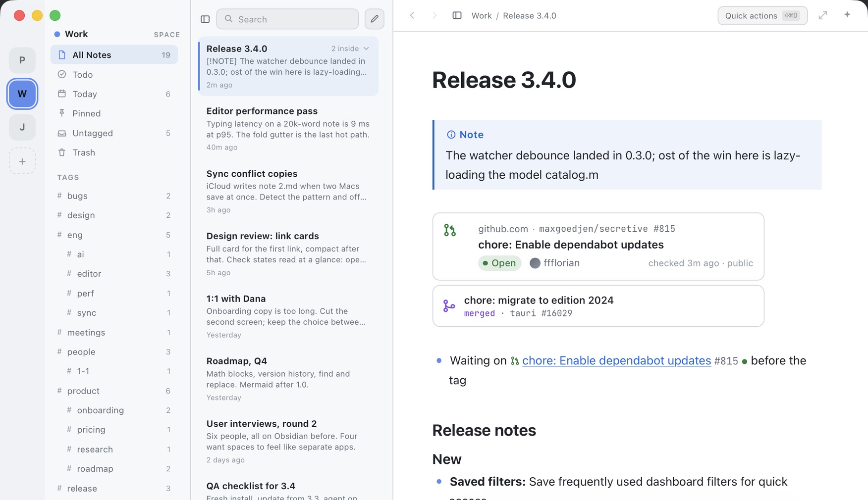The width and height of the screenshot is (868, 500).
Task: Click the Open status badge
Action: coord(499,263)
